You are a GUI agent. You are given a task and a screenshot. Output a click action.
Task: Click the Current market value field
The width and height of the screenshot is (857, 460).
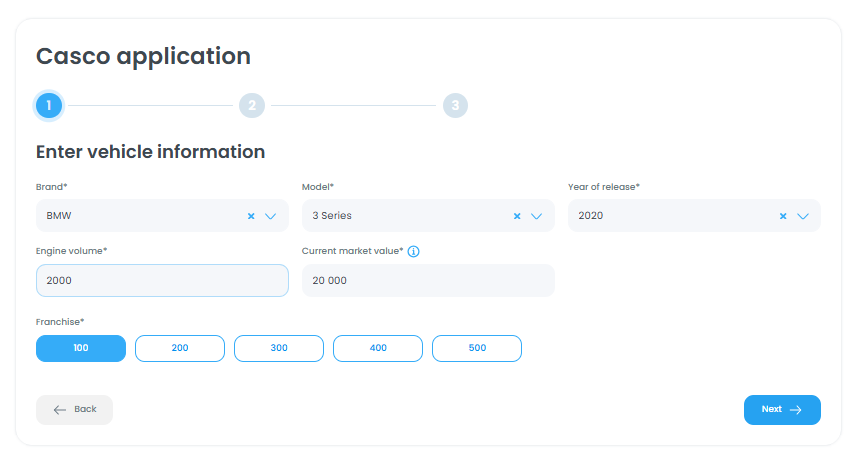[x=428, y=281]
